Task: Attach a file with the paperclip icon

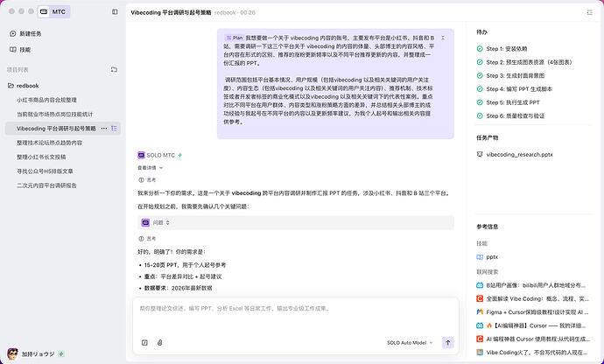Action: 160,342
